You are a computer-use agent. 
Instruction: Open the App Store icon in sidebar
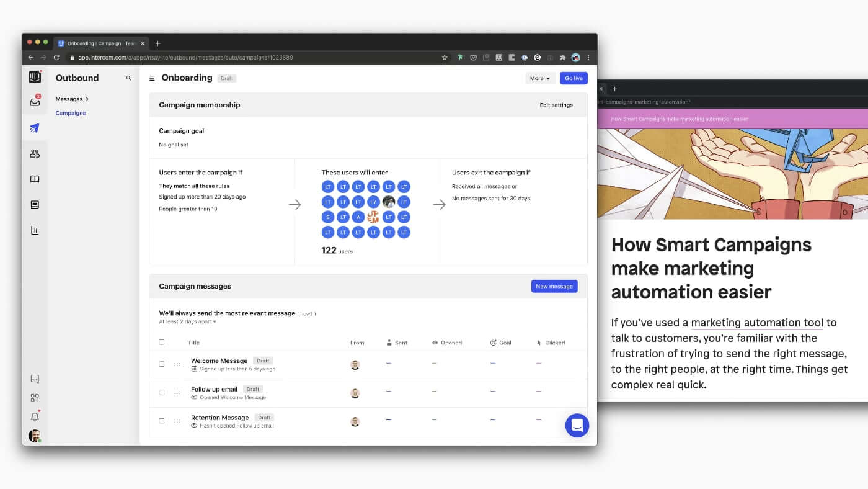pos(35,398)
